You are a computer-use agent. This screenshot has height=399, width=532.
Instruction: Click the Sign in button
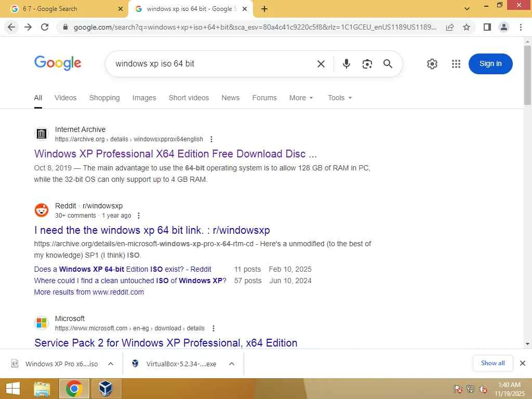tap(490, 64)
